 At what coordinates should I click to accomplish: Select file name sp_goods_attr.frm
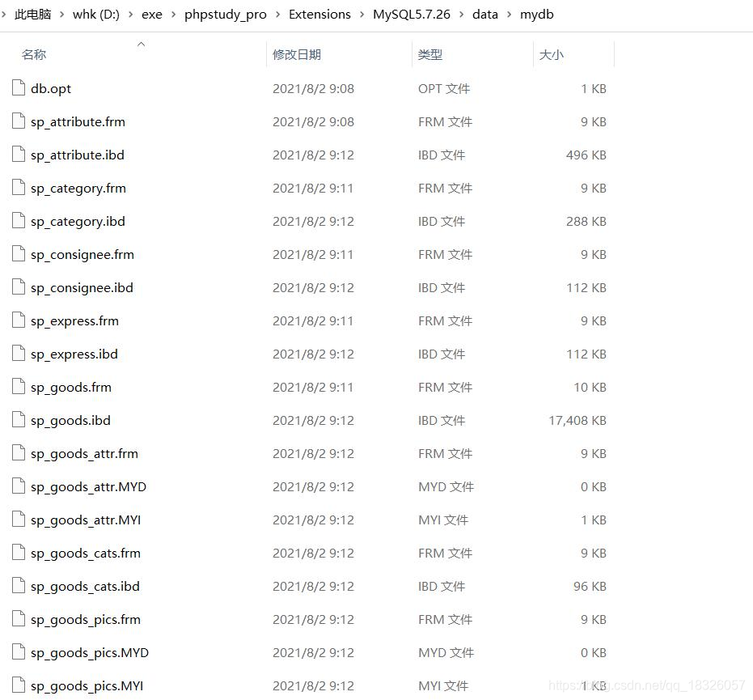pos(84,453)
